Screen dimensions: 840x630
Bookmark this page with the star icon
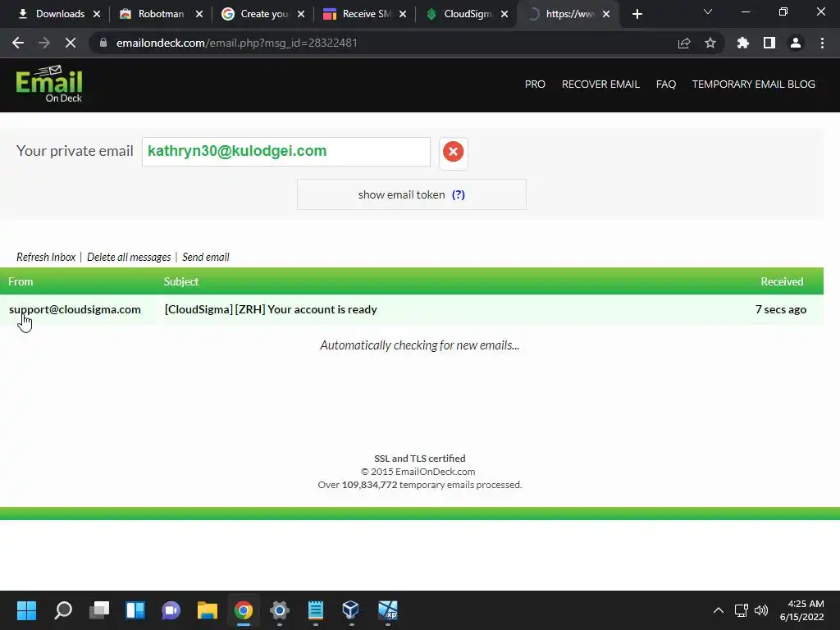[710, 43]
